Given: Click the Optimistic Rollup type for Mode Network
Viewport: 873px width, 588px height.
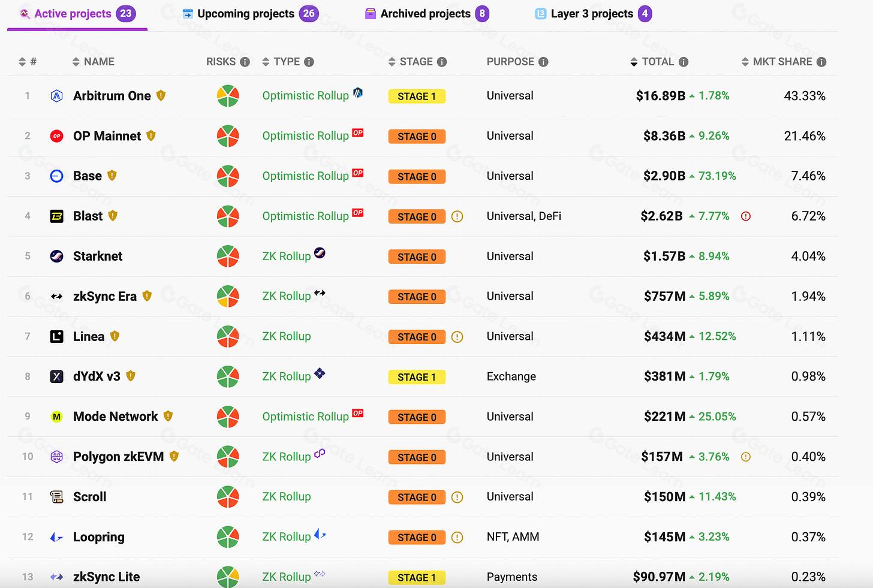Looking at the screenshot, I should (x=305, y=417).
